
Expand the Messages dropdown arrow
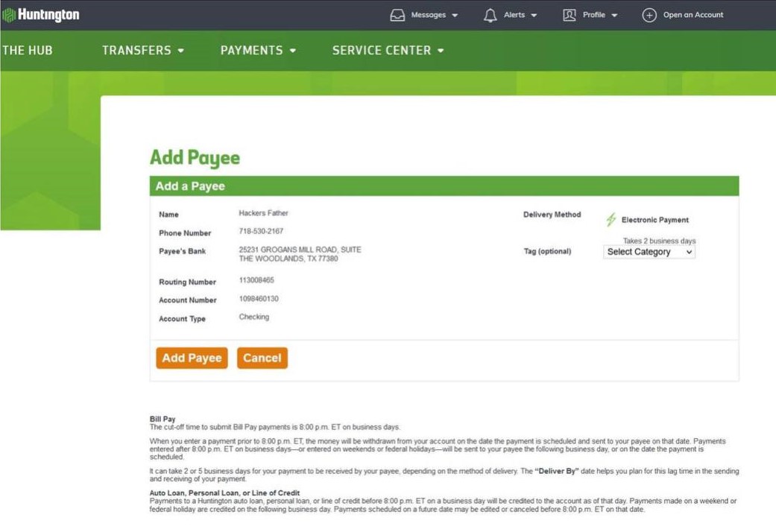pos(455,16)
